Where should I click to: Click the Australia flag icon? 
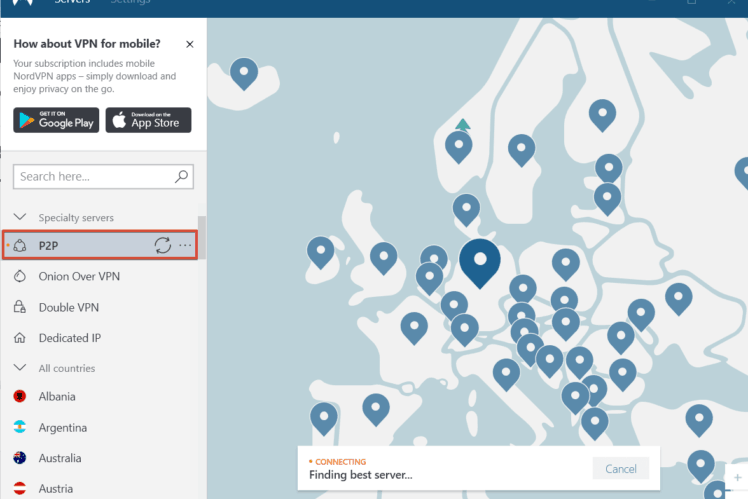point(20,457)
